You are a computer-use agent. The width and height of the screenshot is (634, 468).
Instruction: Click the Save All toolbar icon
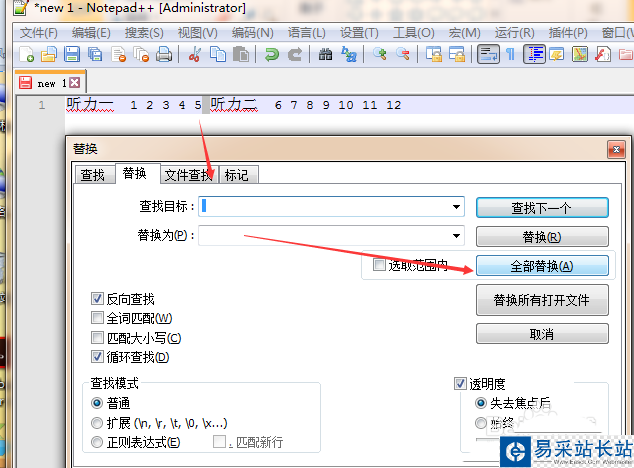pyautogui.click(x=95, y=54)
